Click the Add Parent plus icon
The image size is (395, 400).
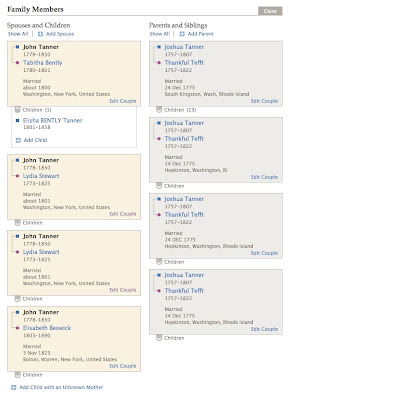click(x=182, y=34)
